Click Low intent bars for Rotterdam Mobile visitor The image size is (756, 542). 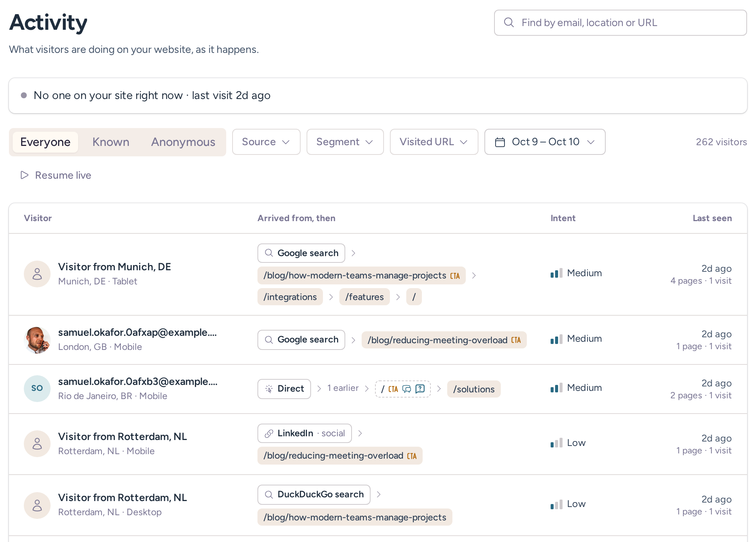tap(557, 443)
